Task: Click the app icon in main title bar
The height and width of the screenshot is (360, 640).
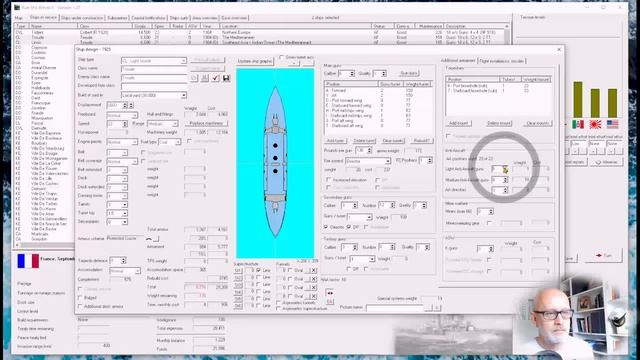Action: 16,8
